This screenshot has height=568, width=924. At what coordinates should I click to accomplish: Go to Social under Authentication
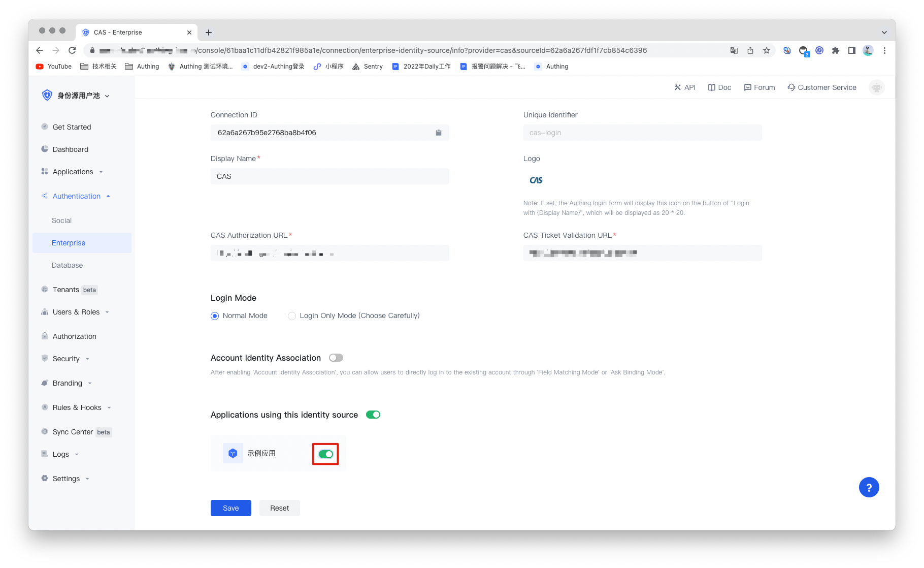[x=61, y=220]
